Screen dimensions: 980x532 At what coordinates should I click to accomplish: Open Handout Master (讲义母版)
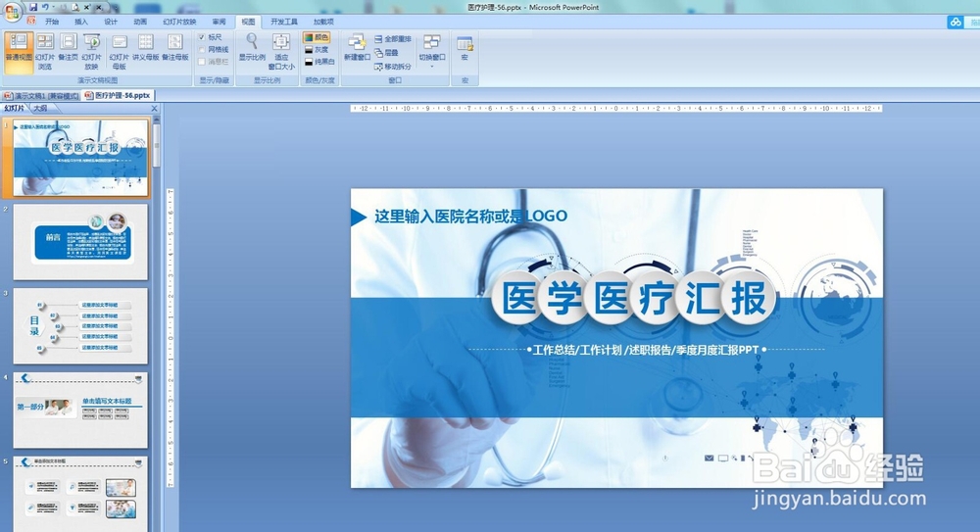click(x=146, y=47)
